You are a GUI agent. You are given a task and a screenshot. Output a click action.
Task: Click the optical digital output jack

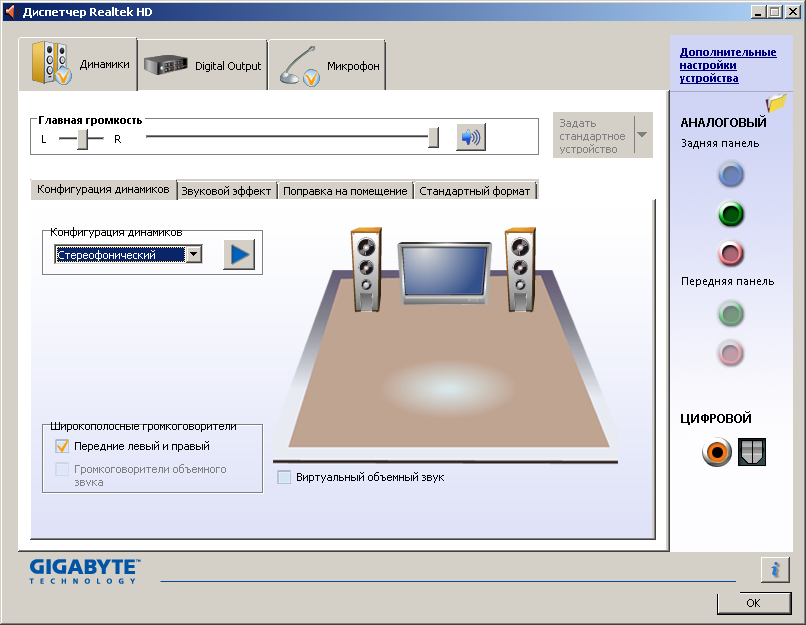[x=752, y=452]
